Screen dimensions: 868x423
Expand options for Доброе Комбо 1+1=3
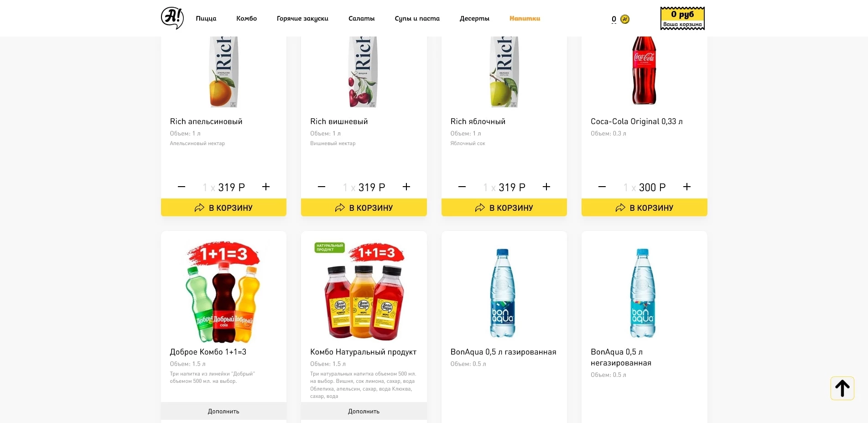223,411
